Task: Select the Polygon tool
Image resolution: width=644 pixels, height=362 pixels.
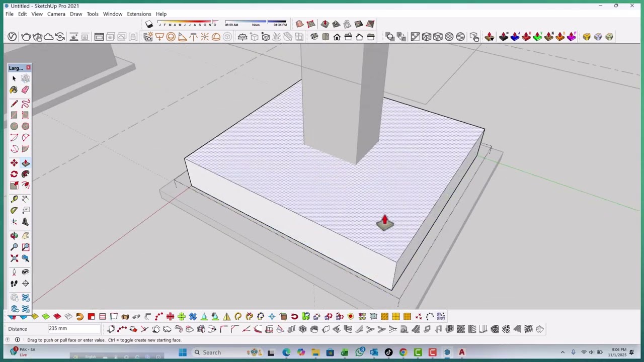Action: click(x=25, y=126)
